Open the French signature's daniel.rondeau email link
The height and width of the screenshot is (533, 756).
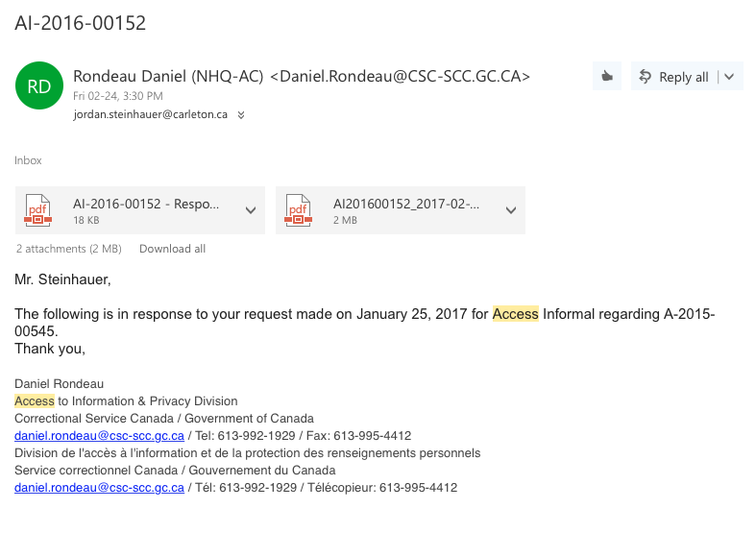(x=99, y=488)
